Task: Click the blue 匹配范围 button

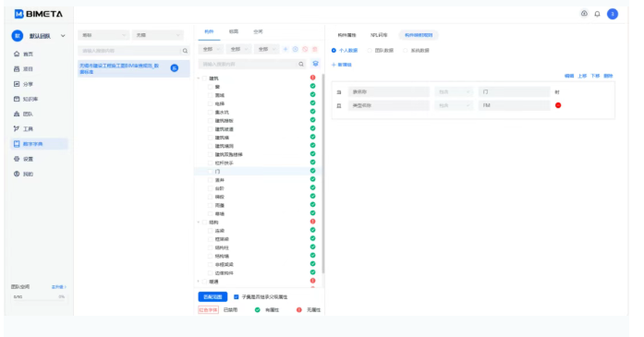Action: pyautogui.click(x=213, y=296)
